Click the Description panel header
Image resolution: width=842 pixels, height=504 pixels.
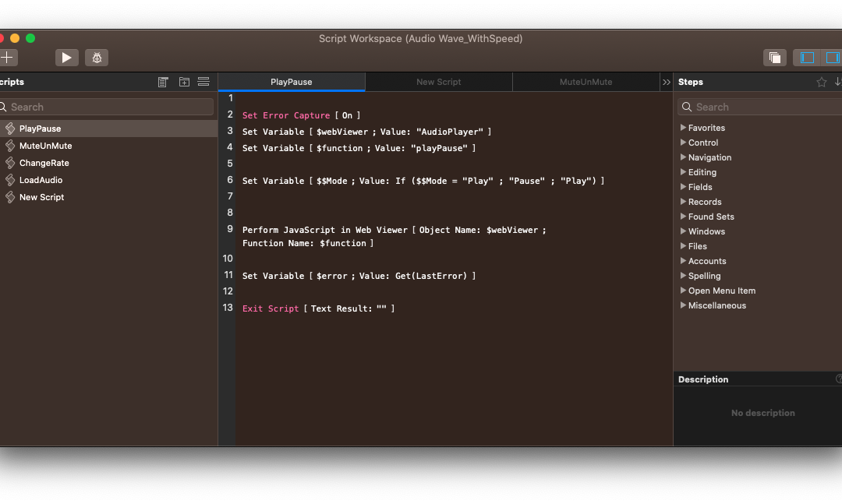(758, 379)
